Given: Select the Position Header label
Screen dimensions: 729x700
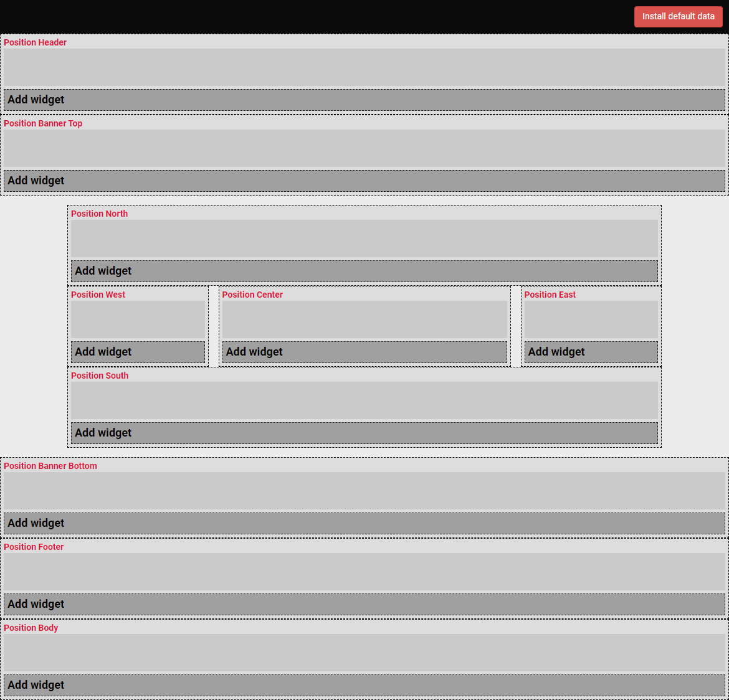Looking at the screenshot, I should pos(36,42).
